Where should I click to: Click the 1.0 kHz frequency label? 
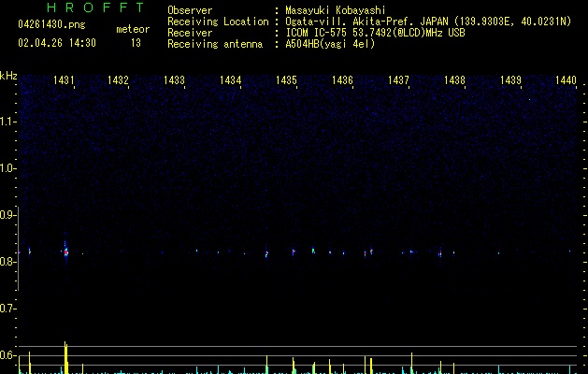point(7,168)
